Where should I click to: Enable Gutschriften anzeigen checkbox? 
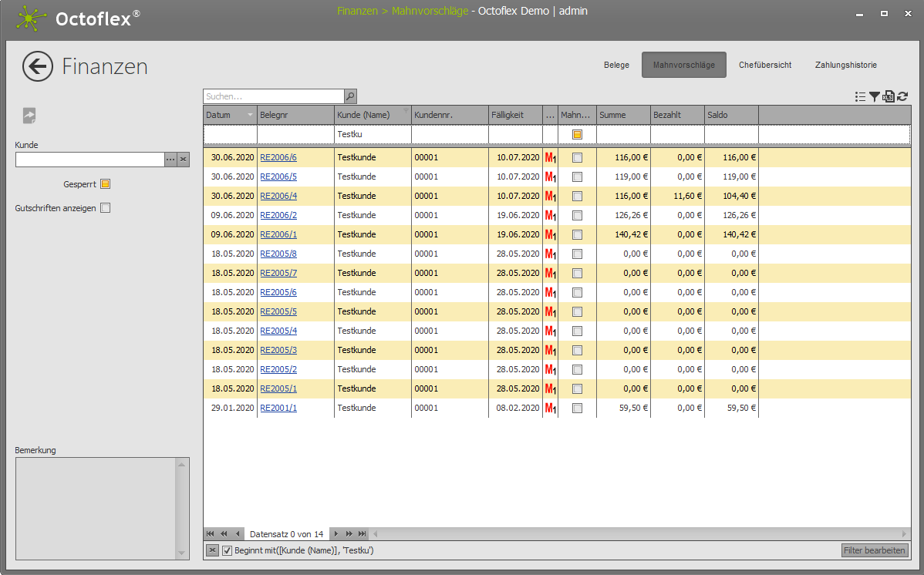coord(106,207)
